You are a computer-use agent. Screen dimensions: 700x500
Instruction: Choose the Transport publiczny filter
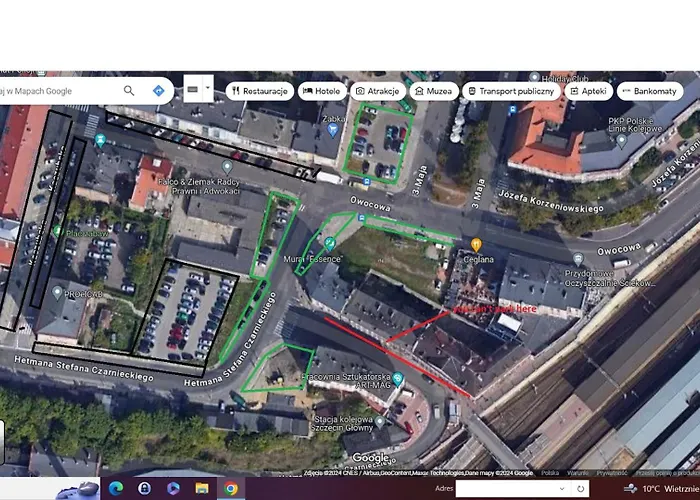click(x=510, y=91)
